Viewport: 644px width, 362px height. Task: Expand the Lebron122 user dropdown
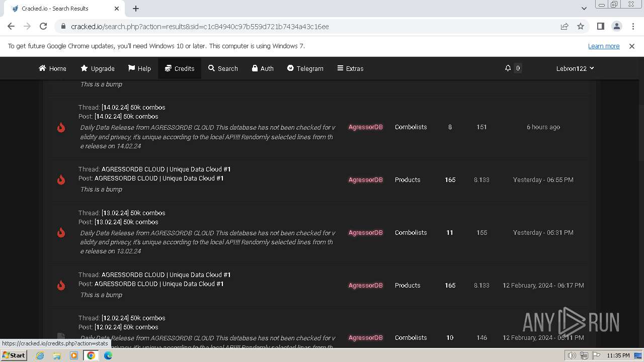[575, 68]
